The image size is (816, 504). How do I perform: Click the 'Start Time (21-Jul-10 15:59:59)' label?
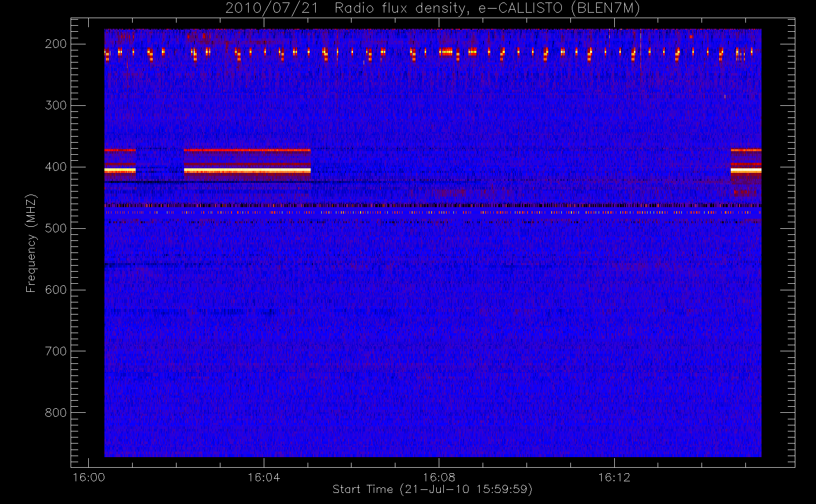tap(433, 489)
